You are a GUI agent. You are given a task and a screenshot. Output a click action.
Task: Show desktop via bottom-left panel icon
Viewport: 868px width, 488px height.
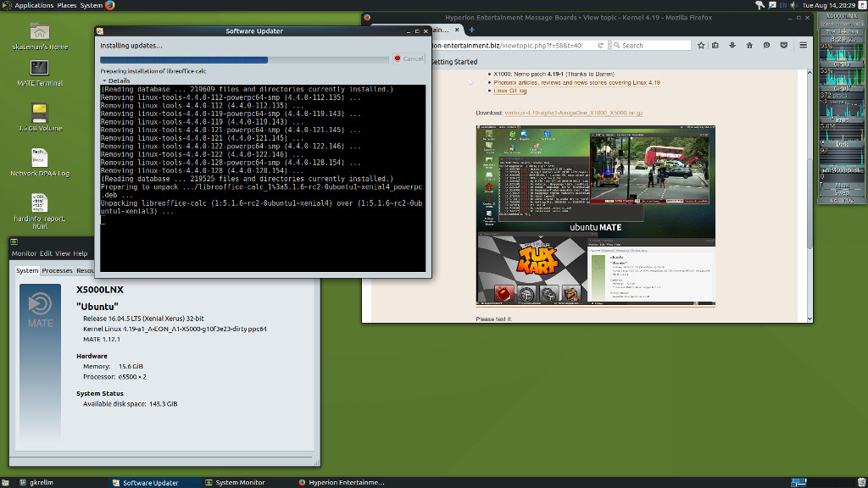(5, 482)
